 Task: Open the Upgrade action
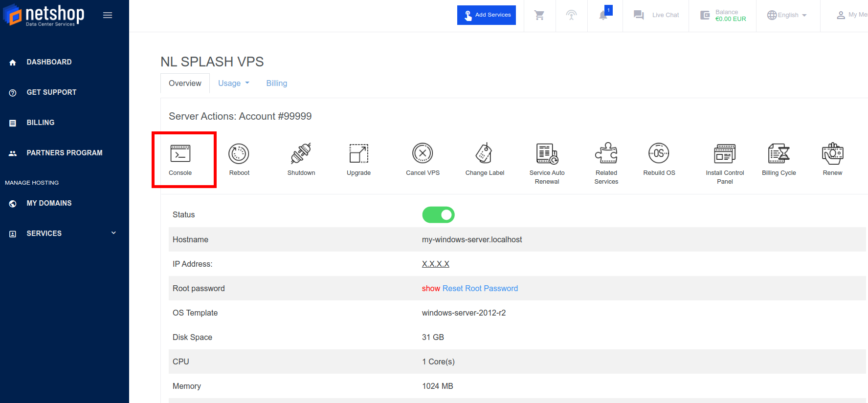coord(358,160)
